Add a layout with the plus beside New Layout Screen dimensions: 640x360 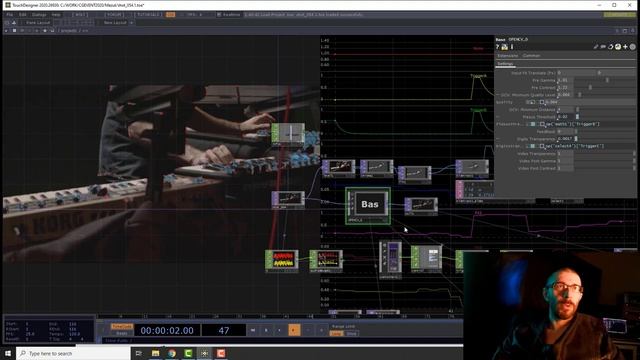tap(131, 23)
